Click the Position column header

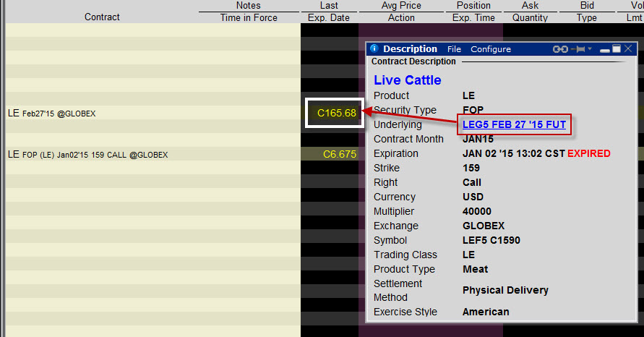[x=473, y=5]
